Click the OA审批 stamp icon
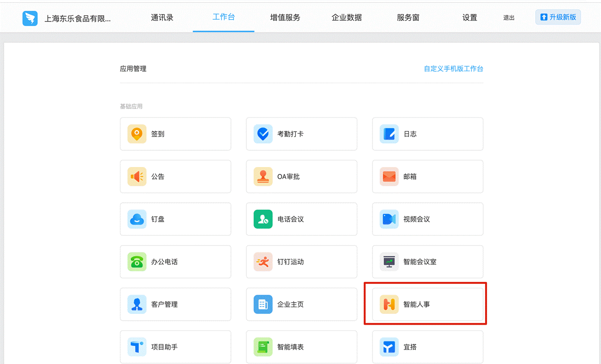Viewport: 601px width, 364px height. pyautogui.click(x=263, y=176)
